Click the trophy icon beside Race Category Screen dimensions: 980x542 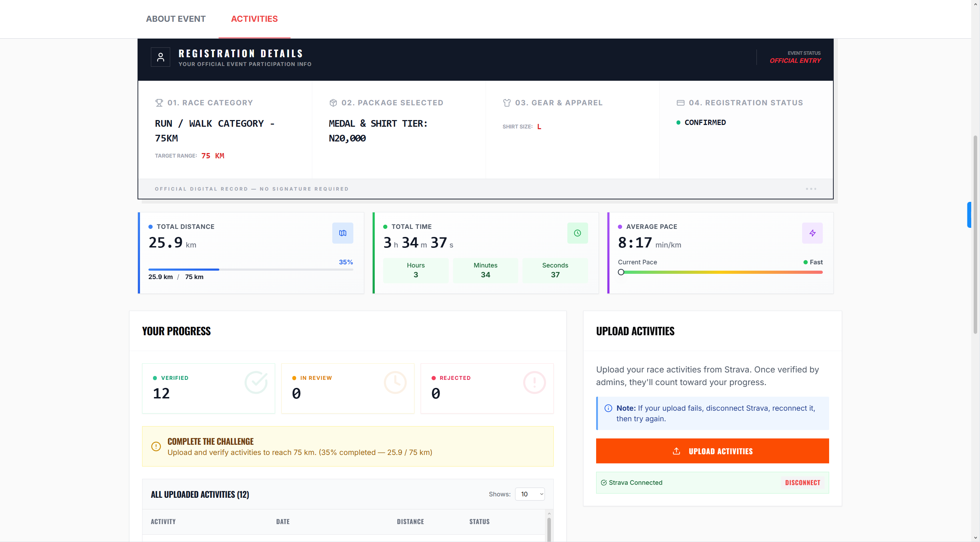tap(159, 103)
